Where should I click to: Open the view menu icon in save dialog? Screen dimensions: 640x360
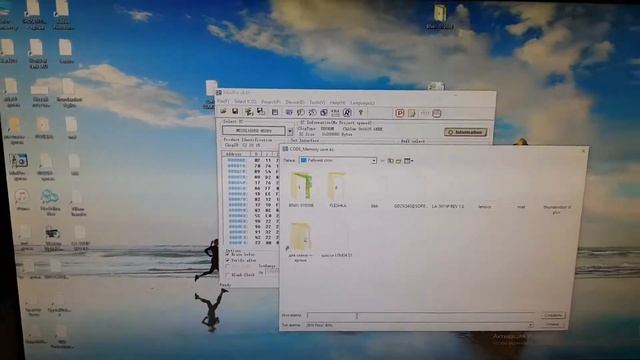[408, 161]
